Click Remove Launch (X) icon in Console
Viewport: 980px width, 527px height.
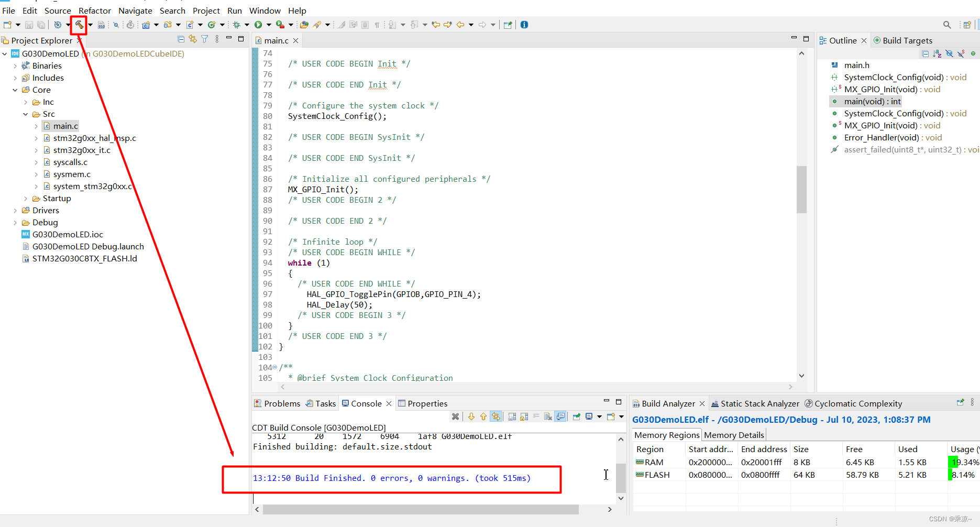coord(456,416)
